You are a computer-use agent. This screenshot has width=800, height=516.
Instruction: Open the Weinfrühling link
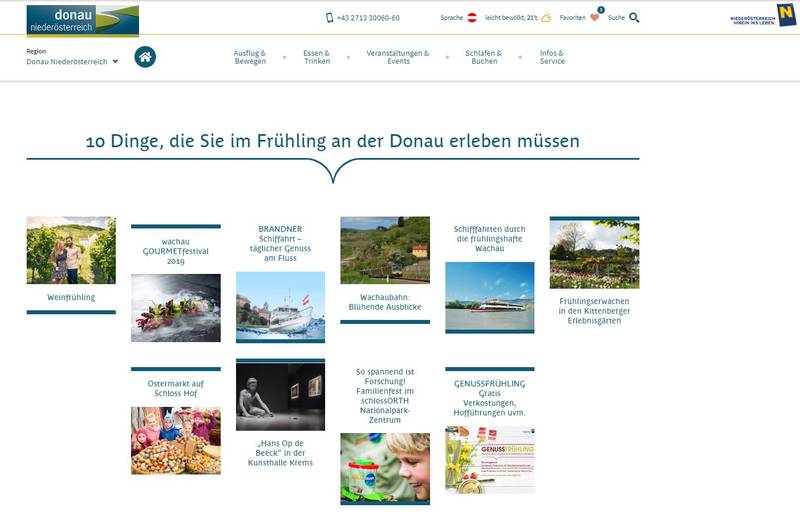pos(71,297)
